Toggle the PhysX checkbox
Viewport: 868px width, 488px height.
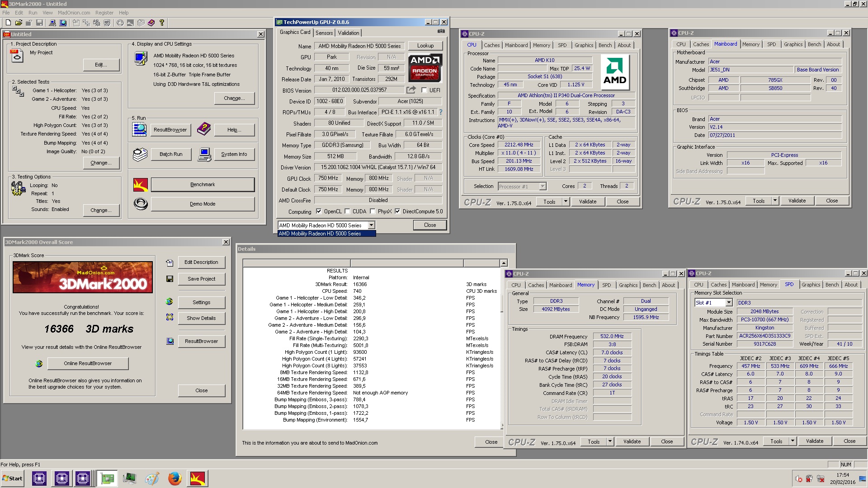tap(373, 211)
